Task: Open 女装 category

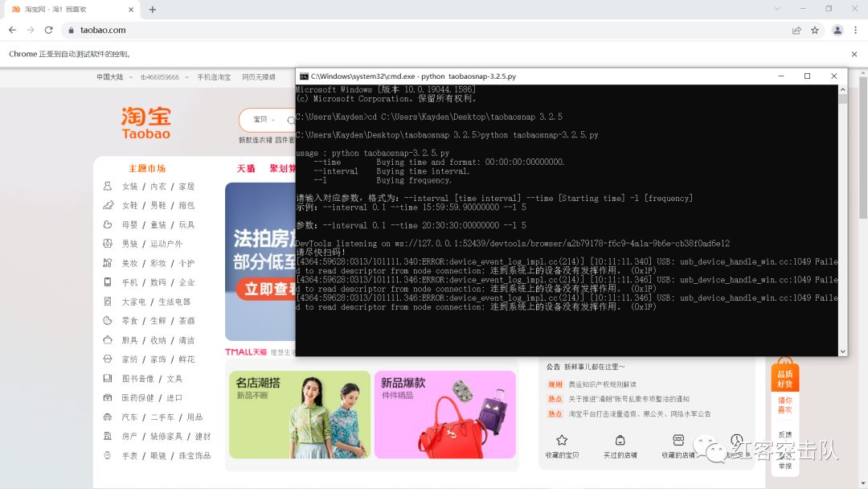Action: point(129,187)
